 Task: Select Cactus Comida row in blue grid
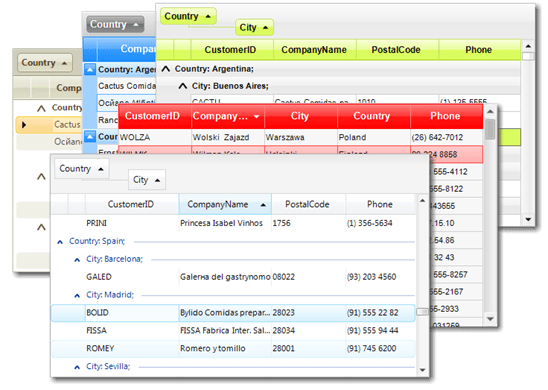(126, 86)
